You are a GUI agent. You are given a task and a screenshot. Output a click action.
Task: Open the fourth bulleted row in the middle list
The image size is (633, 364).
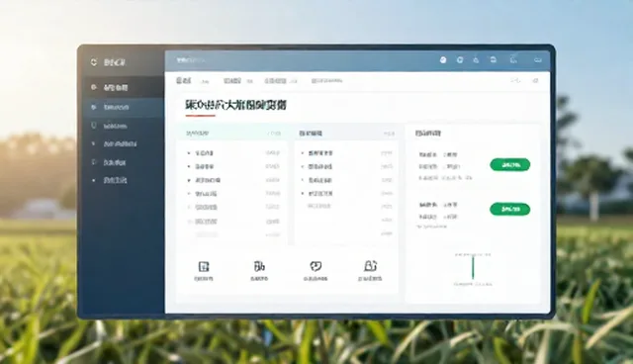[x=346, y=193]
